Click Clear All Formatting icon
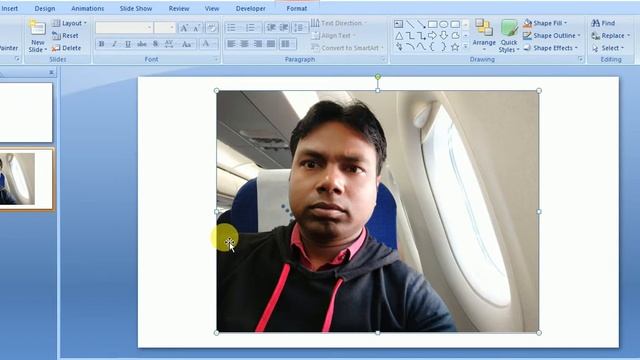 (x=211, y=28)
